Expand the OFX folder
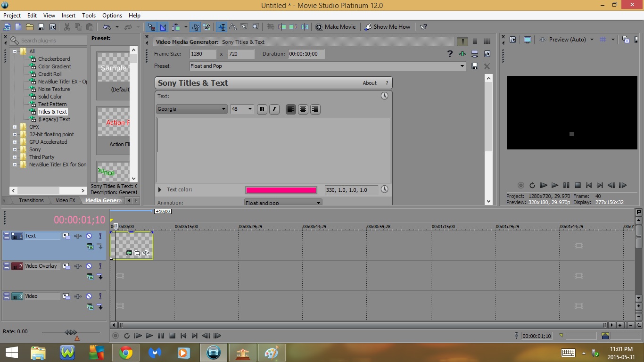 pos(15,127)
